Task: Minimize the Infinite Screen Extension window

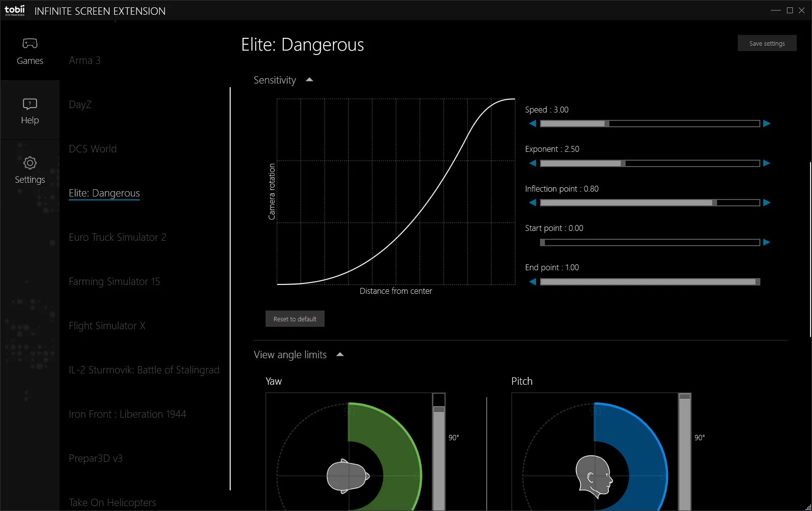Action: click(x=776, y=10)
